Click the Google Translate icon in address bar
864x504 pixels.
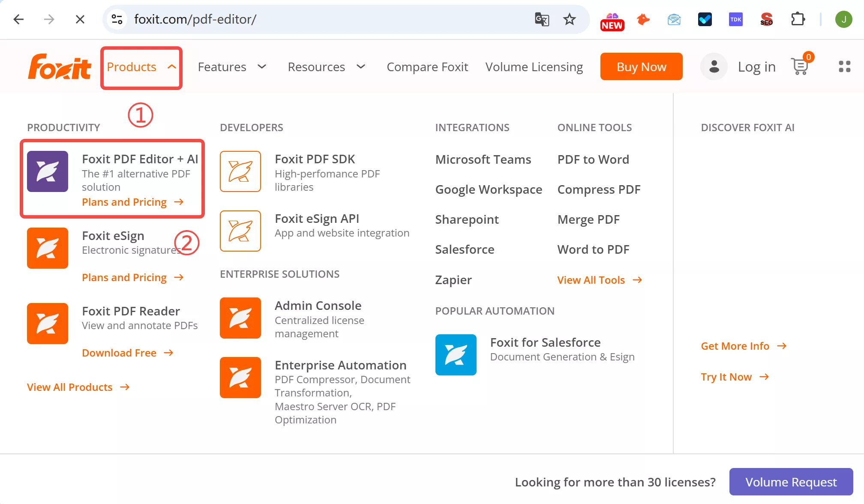point(541,19)
